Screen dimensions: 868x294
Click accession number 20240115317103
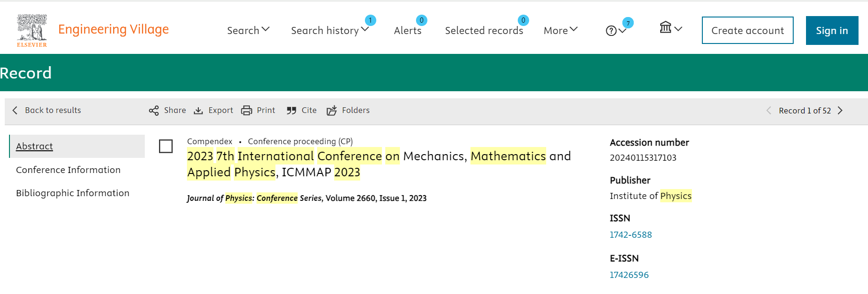click(643, 157)
